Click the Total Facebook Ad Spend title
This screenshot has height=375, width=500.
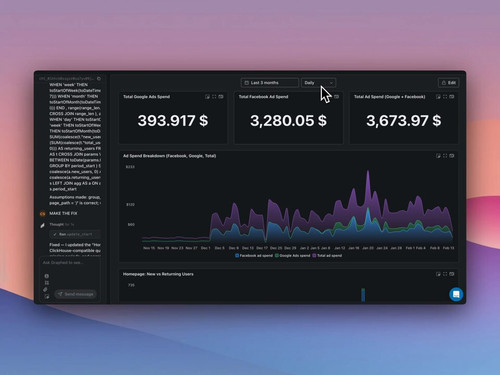(x=263, y=97)
